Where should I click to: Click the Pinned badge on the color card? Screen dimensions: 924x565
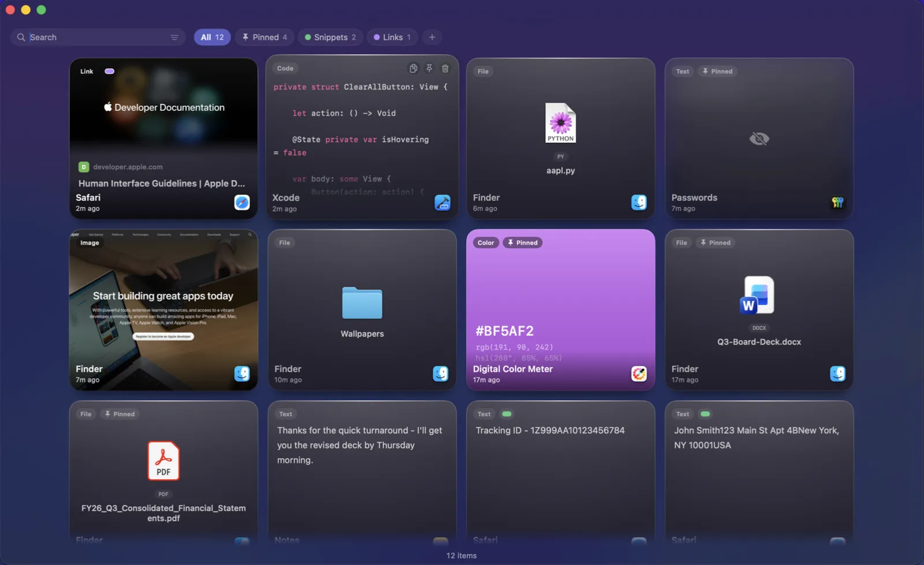pyautogui.click(x=523, y=243)
